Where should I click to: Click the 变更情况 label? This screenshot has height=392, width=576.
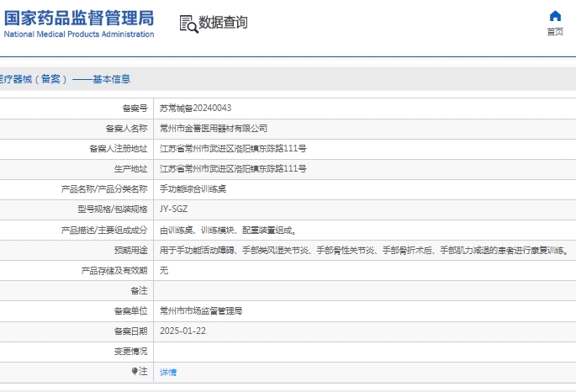pyautogui.click(x=131, y=352)
